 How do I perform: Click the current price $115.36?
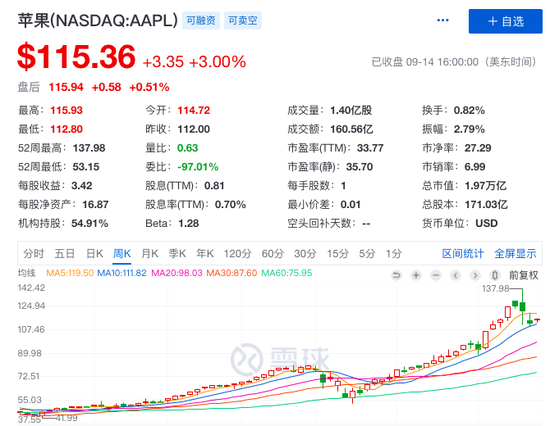click(x=76, y=56)
